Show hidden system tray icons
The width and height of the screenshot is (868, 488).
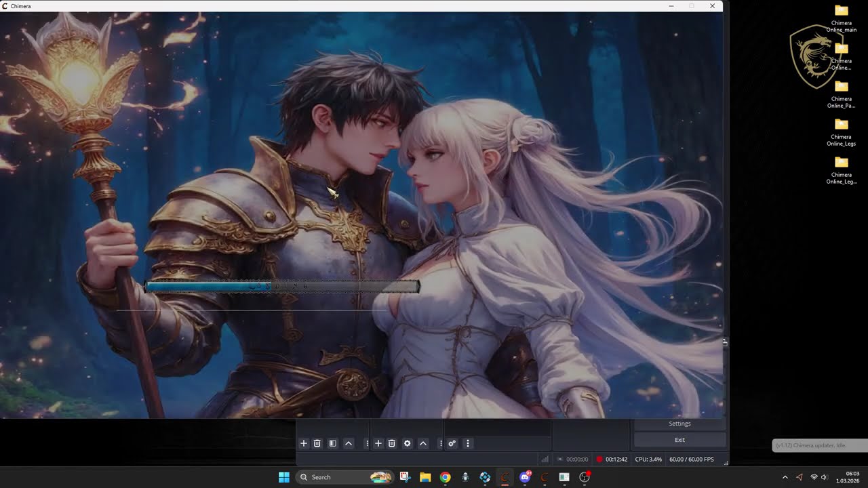[x=785, y=477]
